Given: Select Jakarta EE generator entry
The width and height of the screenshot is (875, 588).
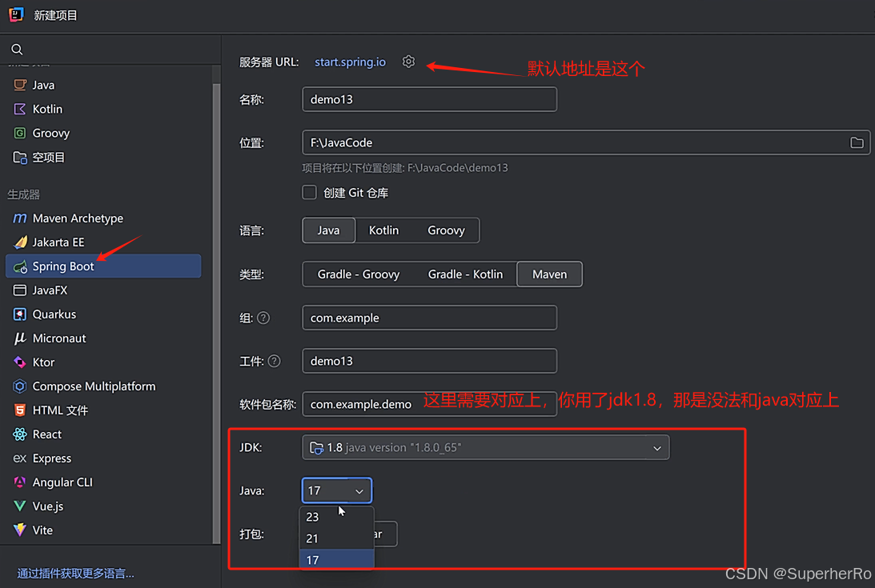Looking at the screenshot, I should coord(103,242).
